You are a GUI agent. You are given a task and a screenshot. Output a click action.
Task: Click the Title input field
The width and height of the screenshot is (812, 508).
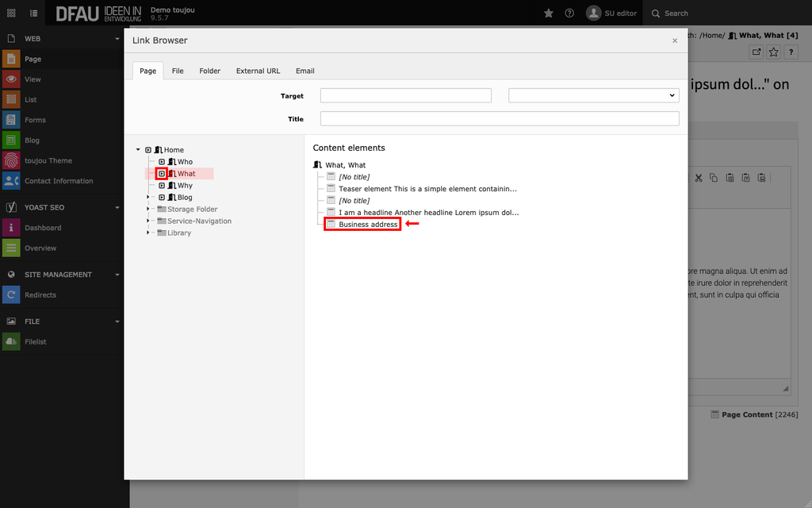point(500,119)
